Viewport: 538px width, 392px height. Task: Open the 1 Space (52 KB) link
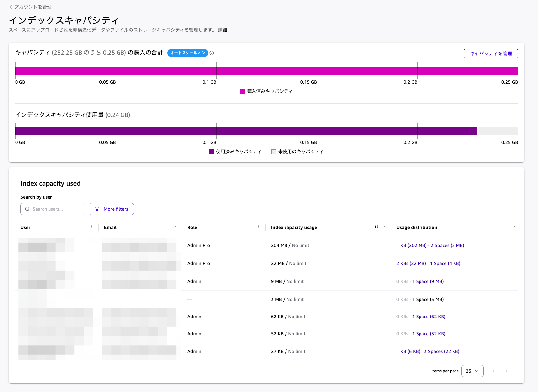tap(429, 334)
